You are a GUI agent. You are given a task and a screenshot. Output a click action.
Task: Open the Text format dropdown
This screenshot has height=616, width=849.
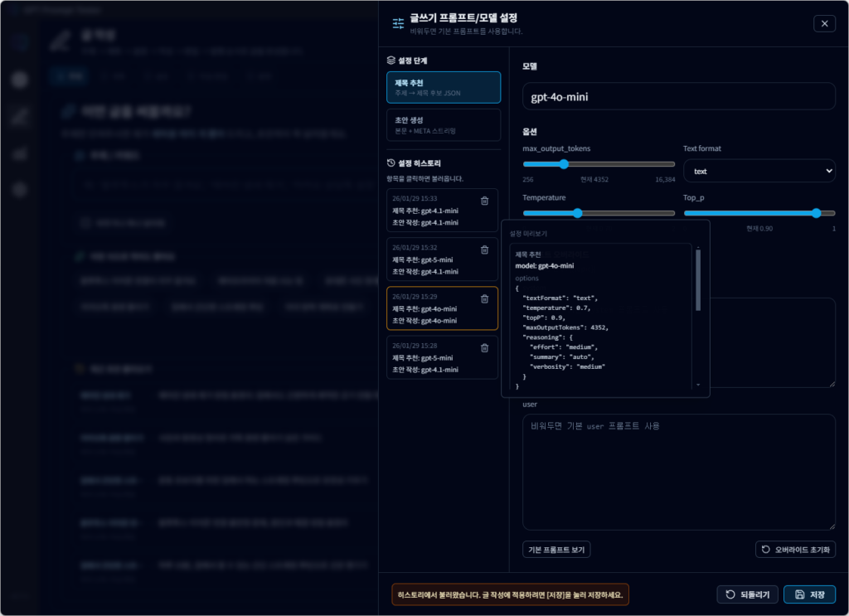click(759, 171)
